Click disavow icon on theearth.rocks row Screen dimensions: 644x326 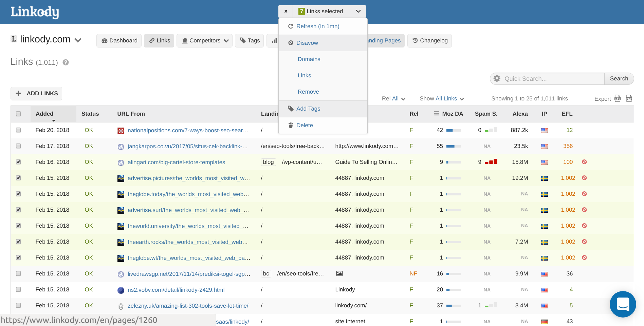click(x=584, y=242)
